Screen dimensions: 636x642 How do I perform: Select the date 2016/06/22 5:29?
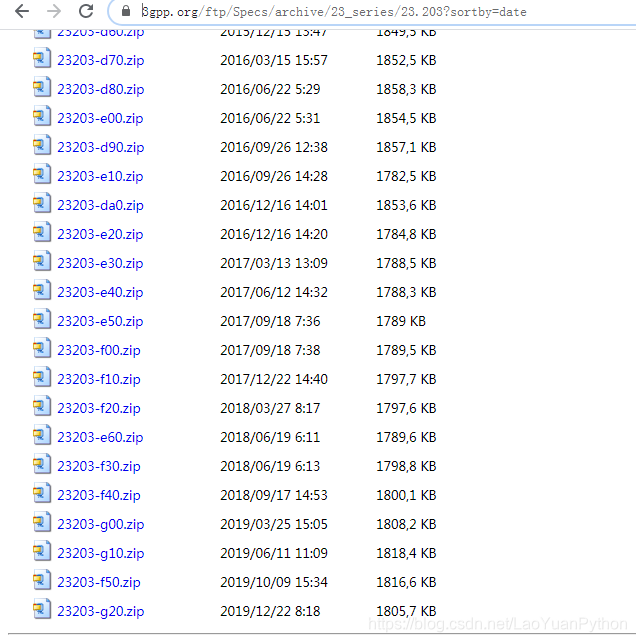[x=270, y=89]
